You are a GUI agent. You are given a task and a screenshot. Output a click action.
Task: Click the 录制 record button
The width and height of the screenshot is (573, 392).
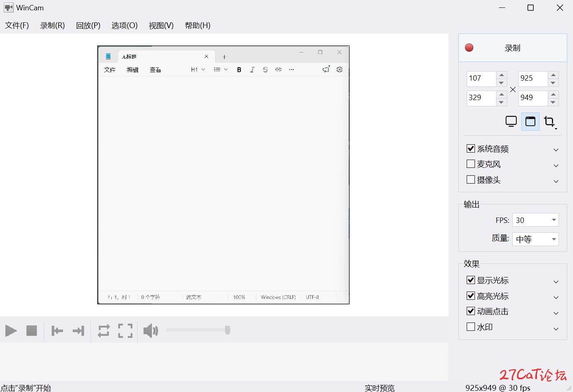click(x=513, y=48)
